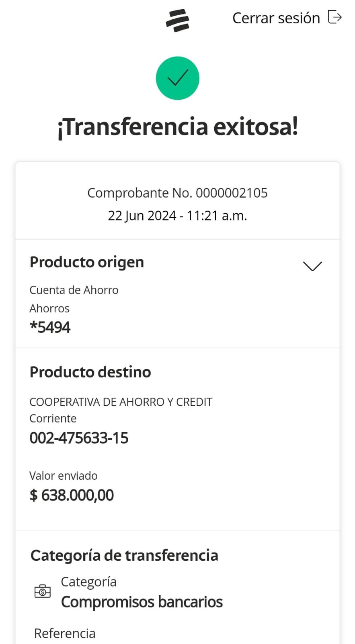Viewport: 355px width, 644px height.
Task: Click the Cerrar sesión link
Action: tap(276, 18)
